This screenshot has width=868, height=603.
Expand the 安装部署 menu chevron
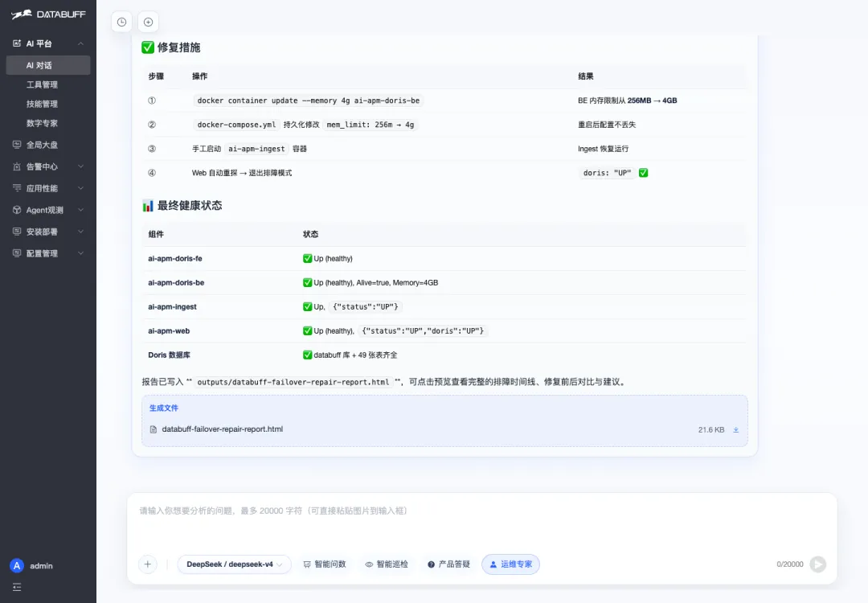[x=81, y=232]
